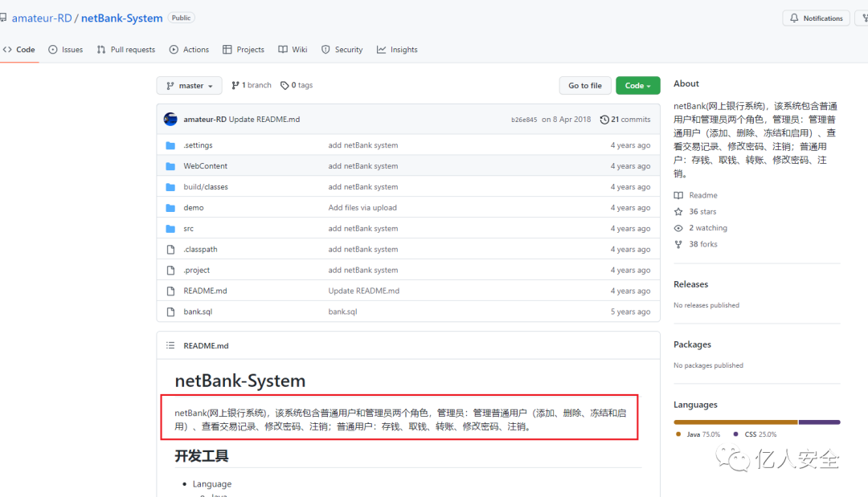
Task: Click the Notifications bell icon
Action: click(x=794, y=18)
